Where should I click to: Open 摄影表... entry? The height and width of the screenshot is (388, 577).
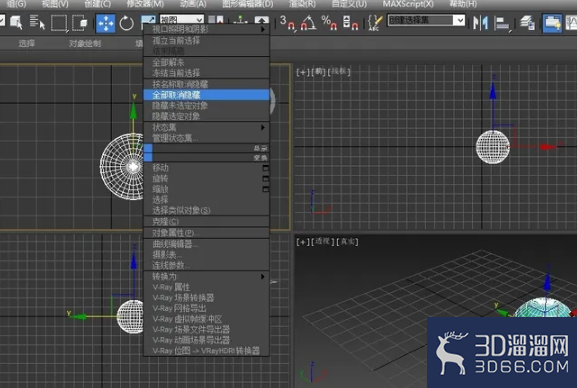point(206,255)
